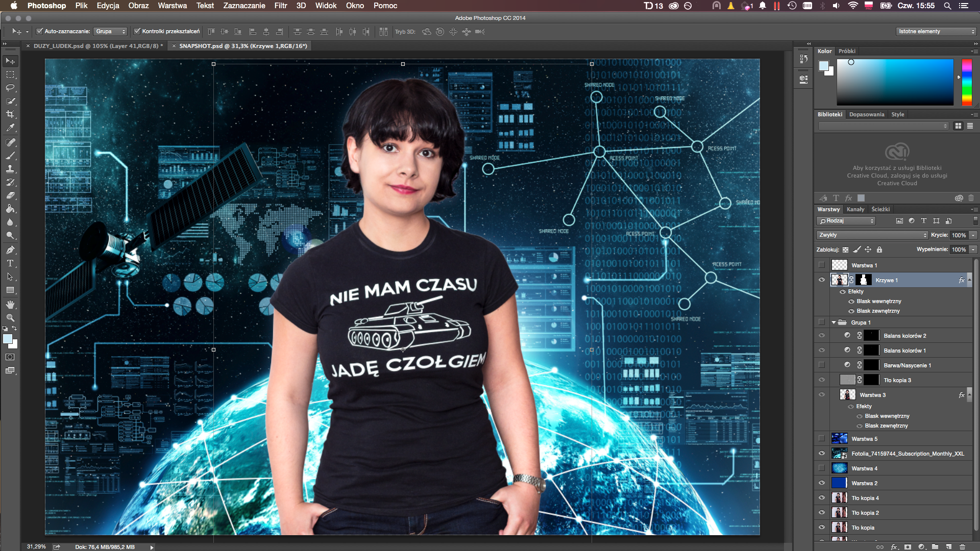The width and height of the screenshot is (980, 551).
Task: Open the Filtr menu
Action: pyautogui.click(x=281, y=6)
